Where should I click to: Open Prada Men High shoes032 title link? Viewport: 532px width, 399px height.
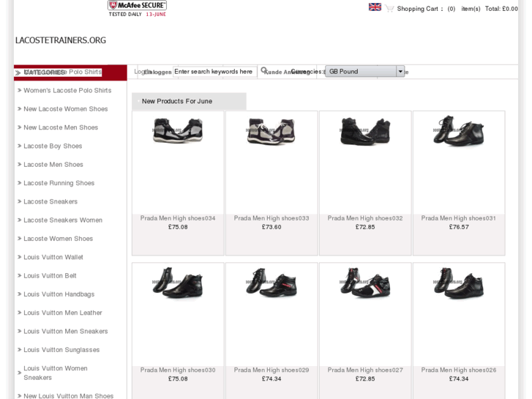point(365,218)
